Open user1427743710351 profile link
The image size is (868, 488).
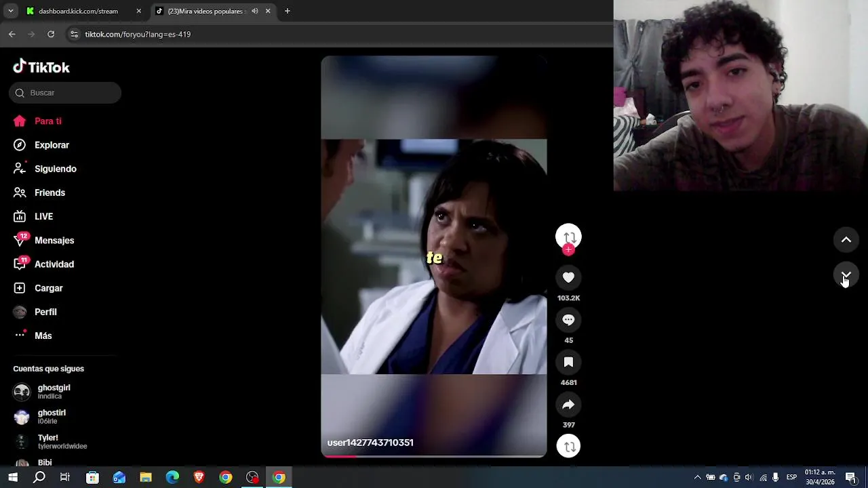370,443
